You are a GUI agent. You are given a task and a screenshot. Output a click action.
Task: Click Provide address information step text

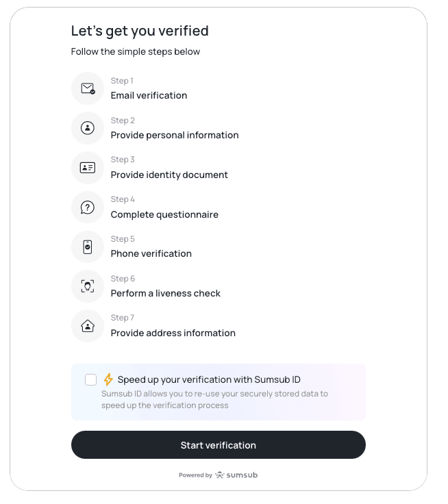pos(173,333)
